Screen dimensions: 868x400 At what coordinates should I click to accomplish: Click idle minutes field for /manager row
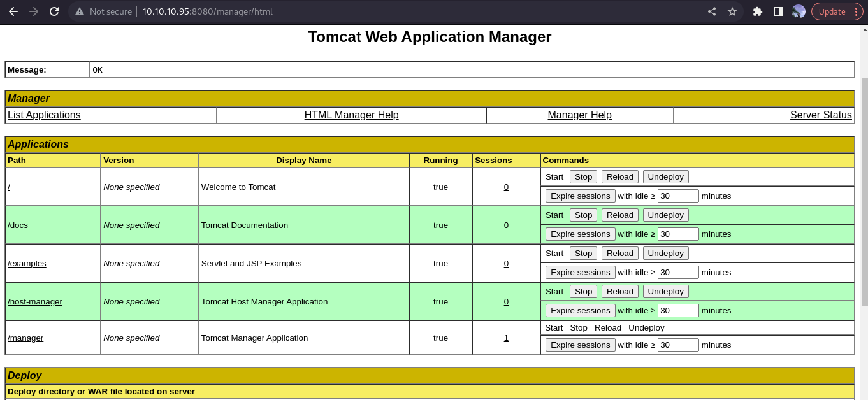678,345
